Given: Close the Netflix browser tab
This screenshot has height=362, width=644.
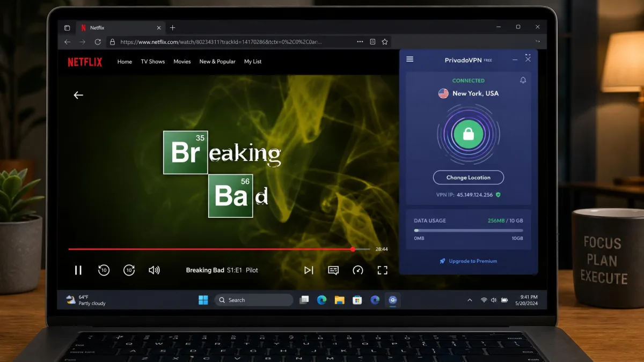Looking at the screenshot, I should pyautogui.click(x=158, y=28).
